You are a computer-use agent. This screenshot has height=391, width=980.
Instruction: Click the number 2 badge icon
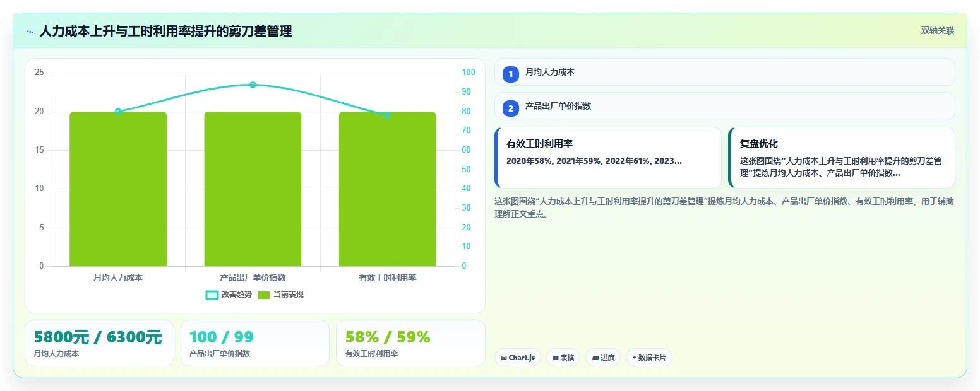click(511, 108)
